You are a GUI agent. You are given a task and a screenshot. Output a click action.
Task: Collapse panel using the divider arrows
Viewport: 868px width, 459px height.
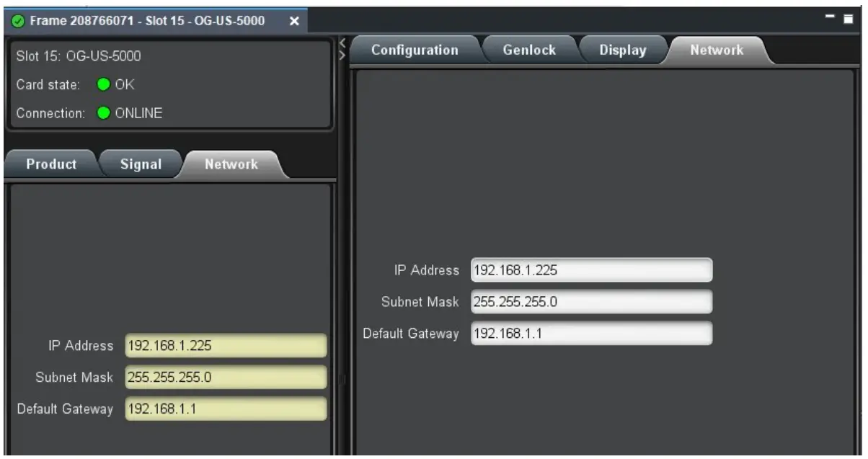pos(342,49)
